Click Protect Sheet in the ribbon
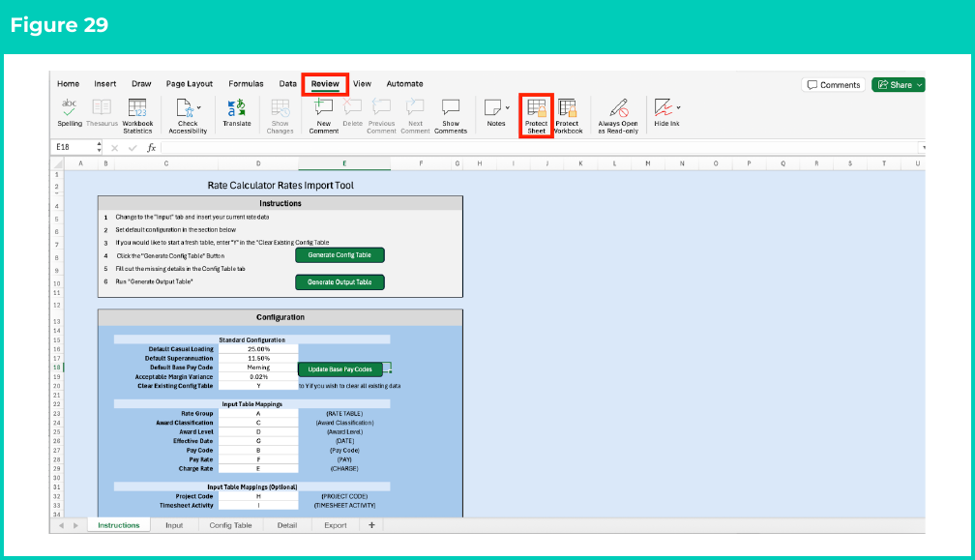Viewport: 975px width, 560px height. click(x=536, y=116)
